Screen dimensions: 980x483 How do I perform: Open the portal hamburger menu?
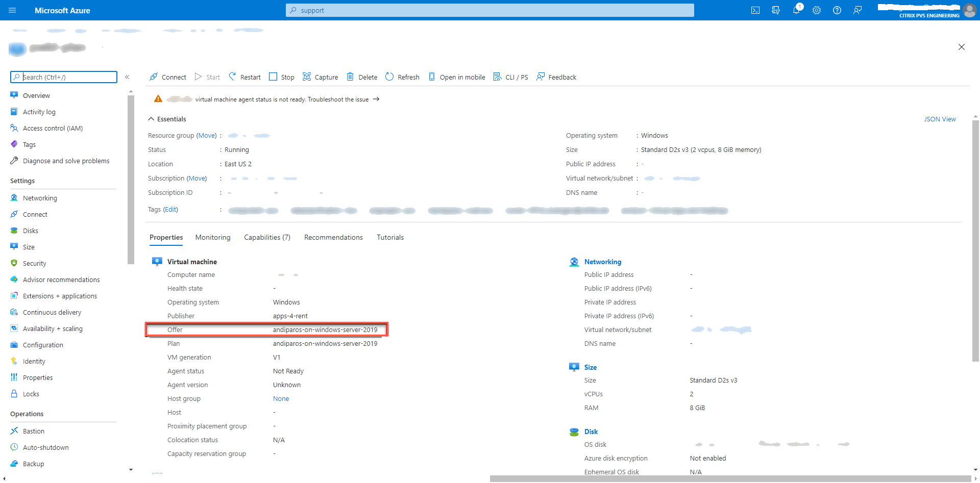(x=12, y=10)
